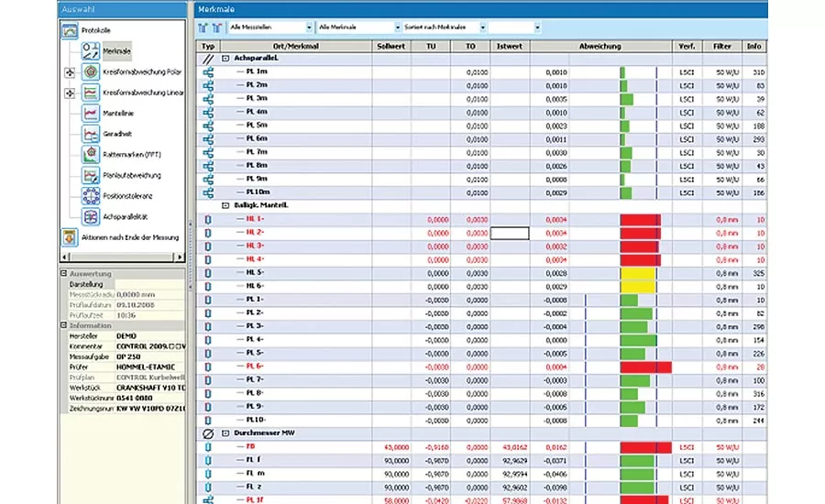Click the Prüfer value HOMMEL-ETAMIC
825x504 pixels.
pyautogui.click(x=146, y=367)
